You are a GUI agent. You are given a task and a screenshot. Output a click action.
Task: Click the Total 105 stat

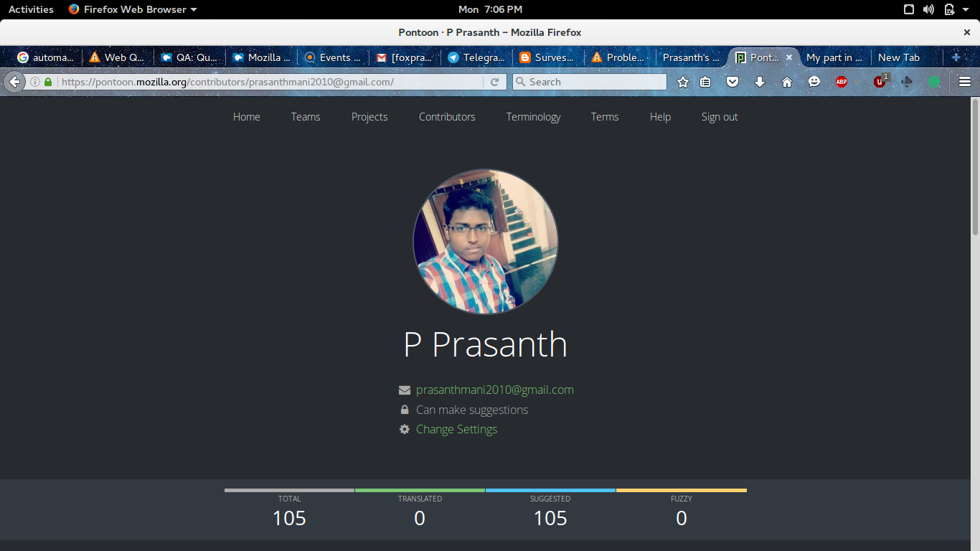tap(289, 510)
